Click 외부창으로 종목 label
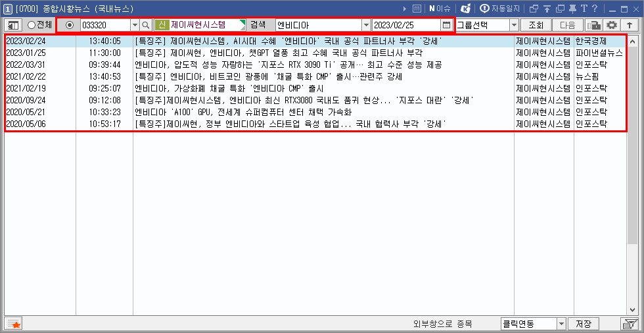The width and height of the screenshot is (644, 333). pyautogui.click(x=443, y=324)
